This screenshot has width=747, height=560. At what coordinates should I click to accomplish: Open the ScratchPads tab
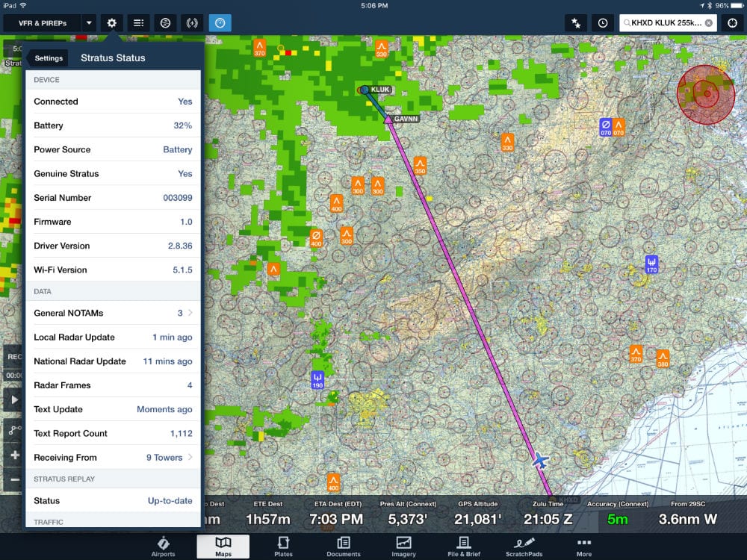[524, 547]
